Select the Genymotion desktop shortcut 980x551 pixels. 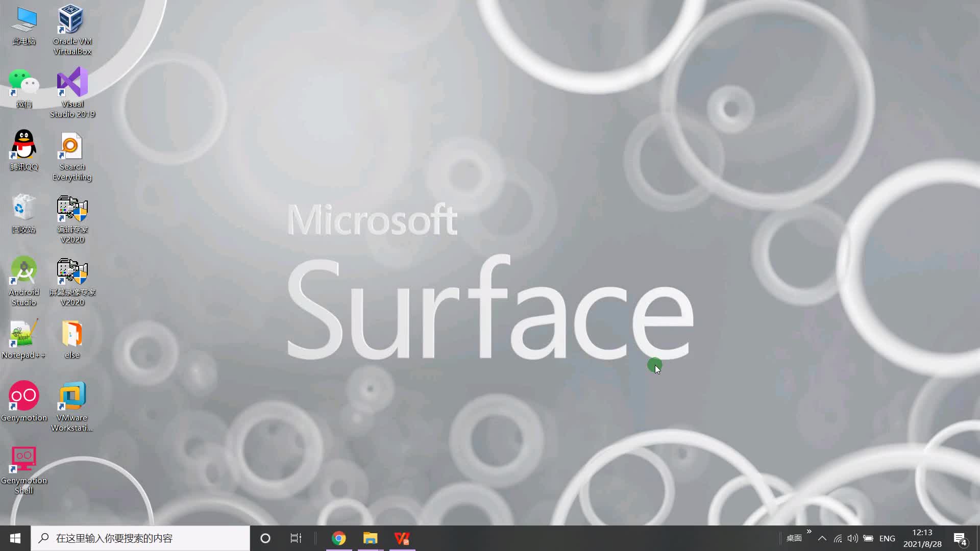click(x=24, y=402)
